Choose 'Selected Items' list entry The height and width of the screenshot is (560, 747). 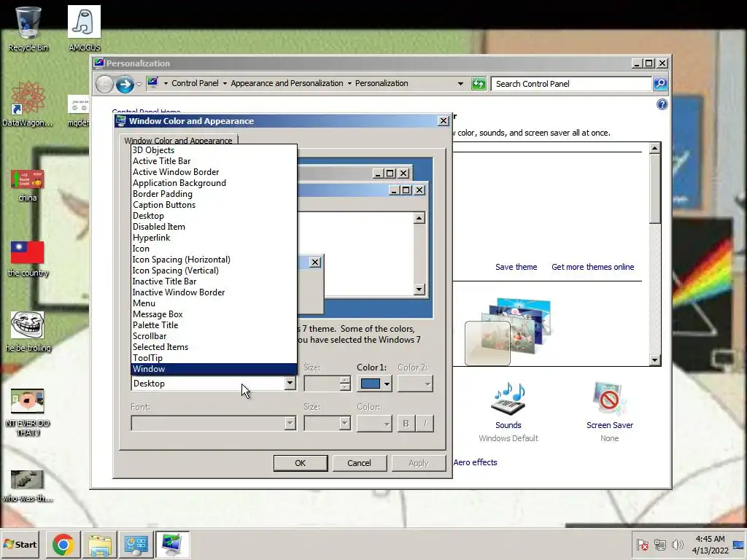click(214, 347)
